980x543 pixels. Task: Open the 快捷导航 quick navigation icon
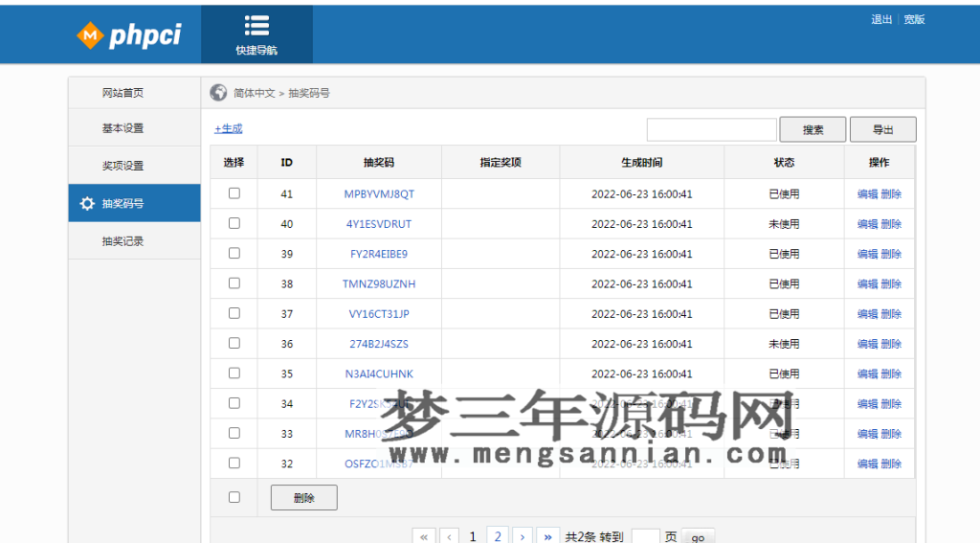tap(256, 34)
